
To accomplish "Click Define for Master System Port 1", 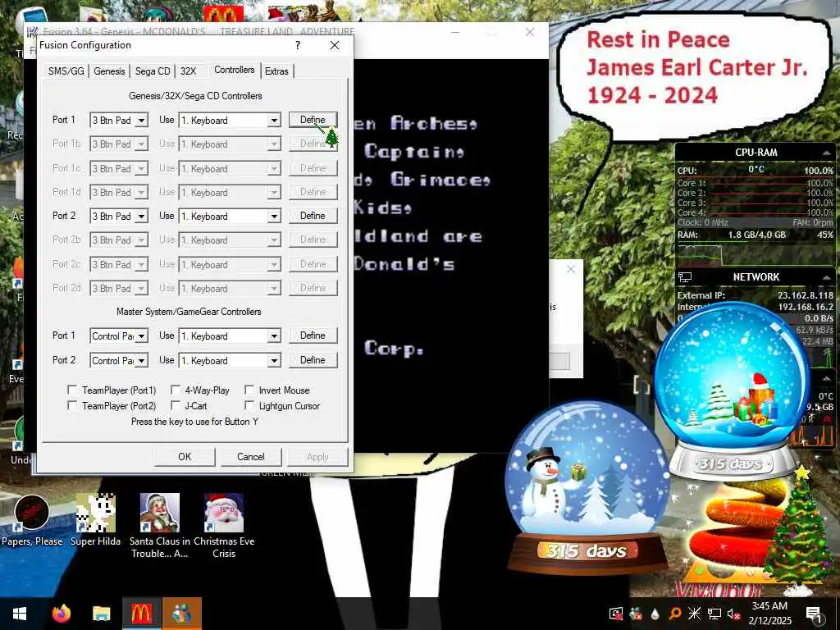I will (313, 336).
